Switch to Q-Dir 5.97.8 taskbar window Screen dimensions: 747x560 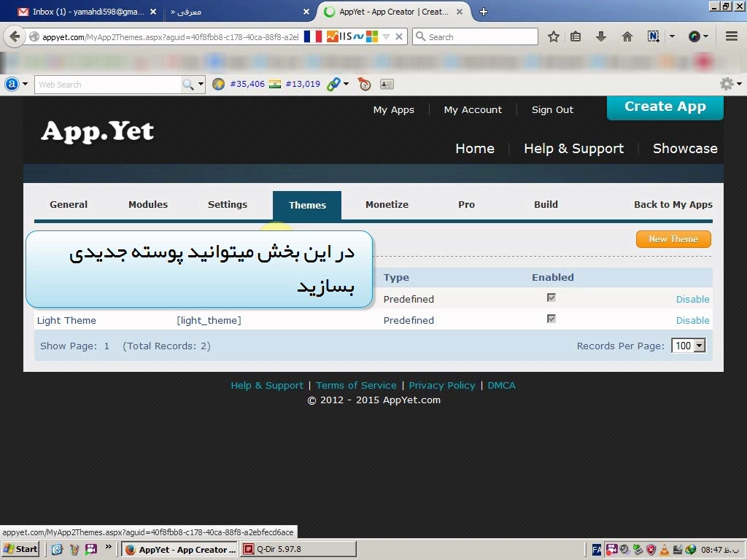[x=298, y=549]
